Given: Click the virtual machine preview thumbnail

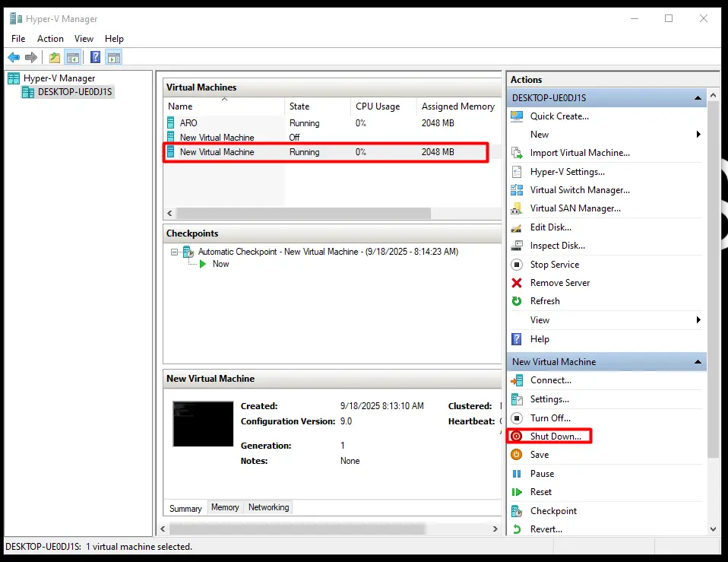Looking at the screenshot, I should [x=203, y=424].
